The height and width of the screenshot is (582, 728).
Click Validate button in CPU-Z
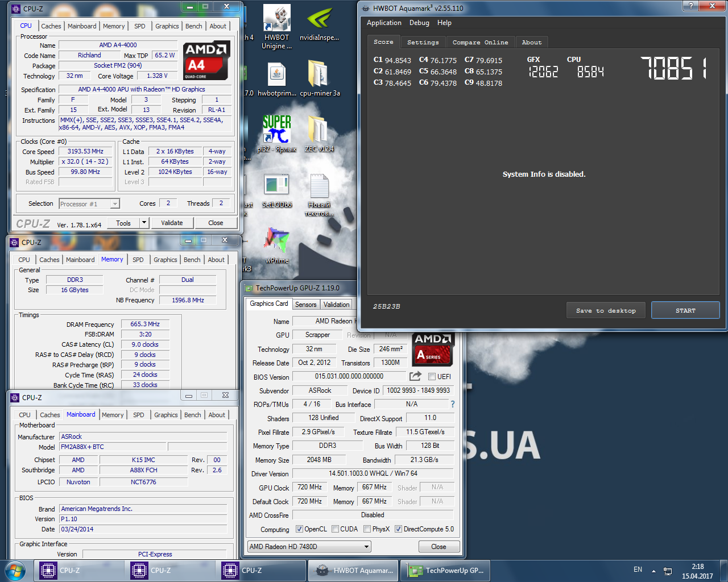(172, 223)
